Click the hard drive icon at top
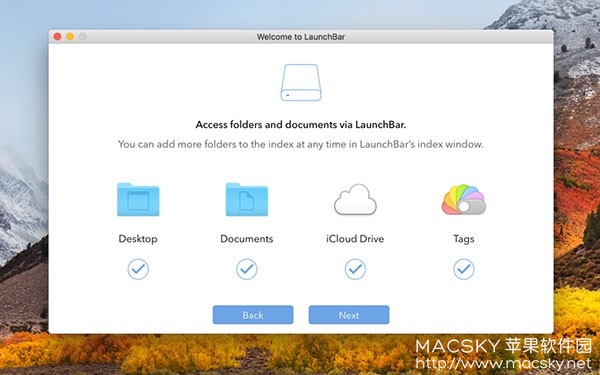 (301, 83)
